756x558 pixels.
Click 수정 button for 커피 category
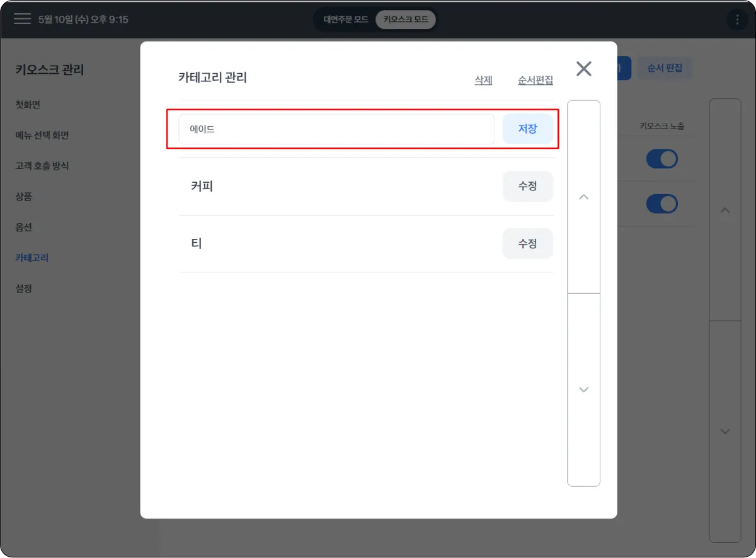click(527, 187)
